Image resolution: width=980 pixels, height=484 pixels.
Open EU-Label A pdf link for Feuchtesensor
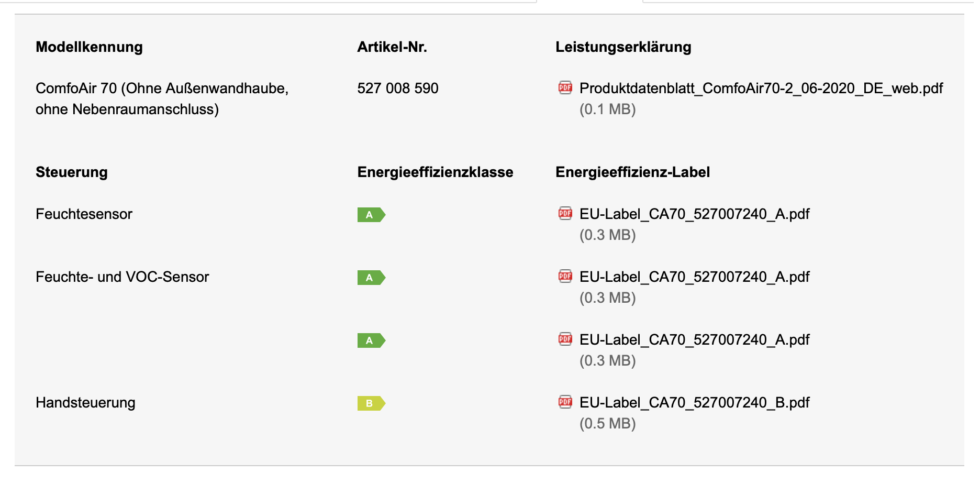pyautogui.click(x=694, y=214)
